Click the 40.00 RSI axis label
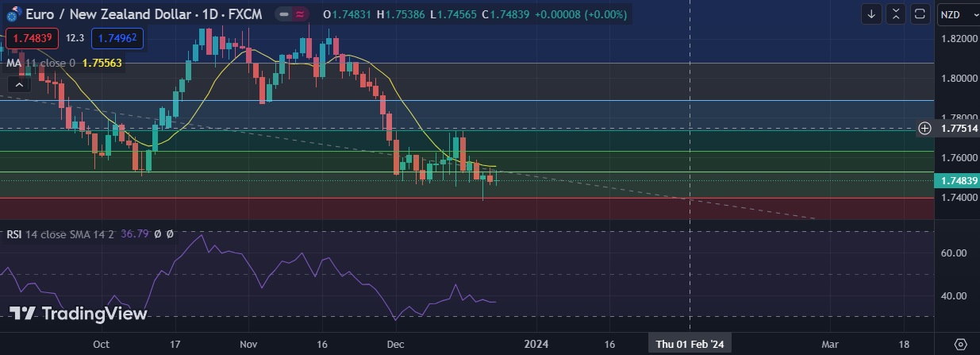The height and width of the screenshot is (355, 980). (x=953, y=295)
